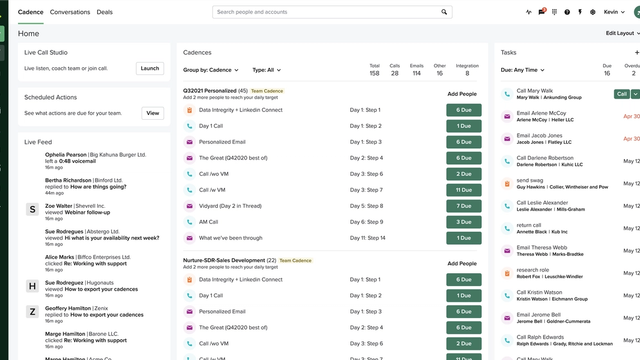Click 11 Due button for first Call /w VM
Image resolution: width=640 pixels, height=360 pixels.
pos(464,190)
